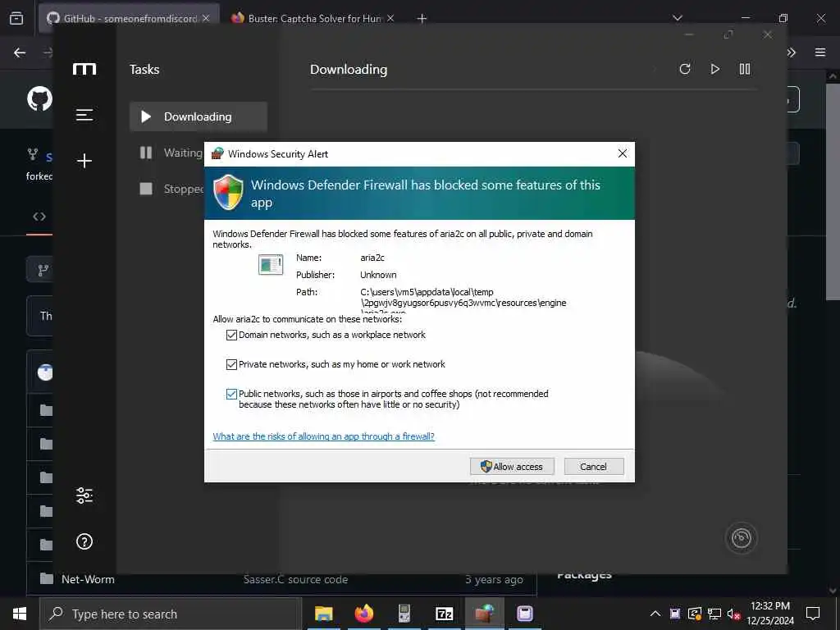Click the network tray icon
Viewport: 840px width, 630px height.
(714, 614)
